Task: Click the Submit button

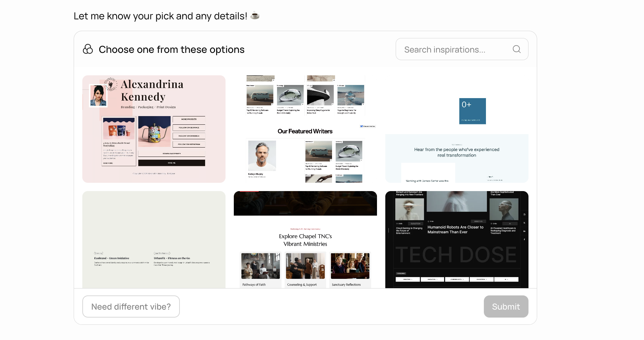Action: (506, 306)
